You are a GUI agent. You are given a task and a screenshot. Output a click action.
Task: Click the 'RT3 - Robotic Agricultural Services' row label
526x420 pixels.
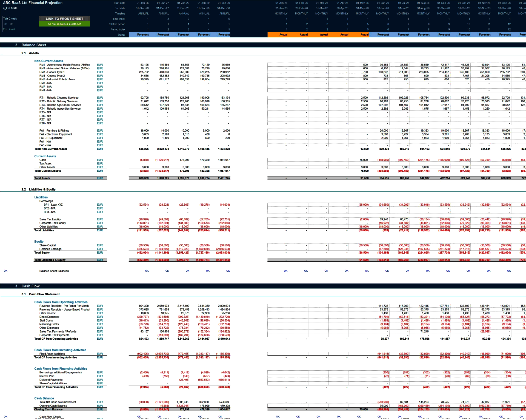point(60,105)
